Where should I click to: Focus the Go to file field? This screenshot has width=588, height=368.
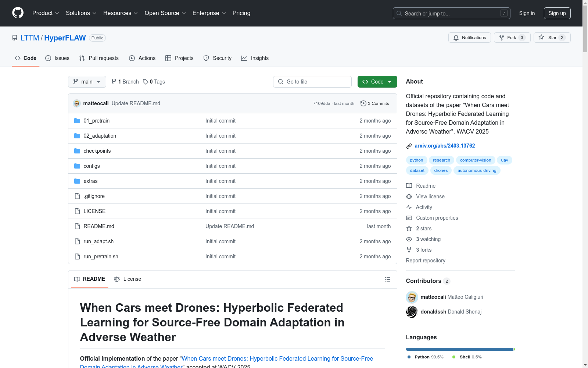pos(312,82)
